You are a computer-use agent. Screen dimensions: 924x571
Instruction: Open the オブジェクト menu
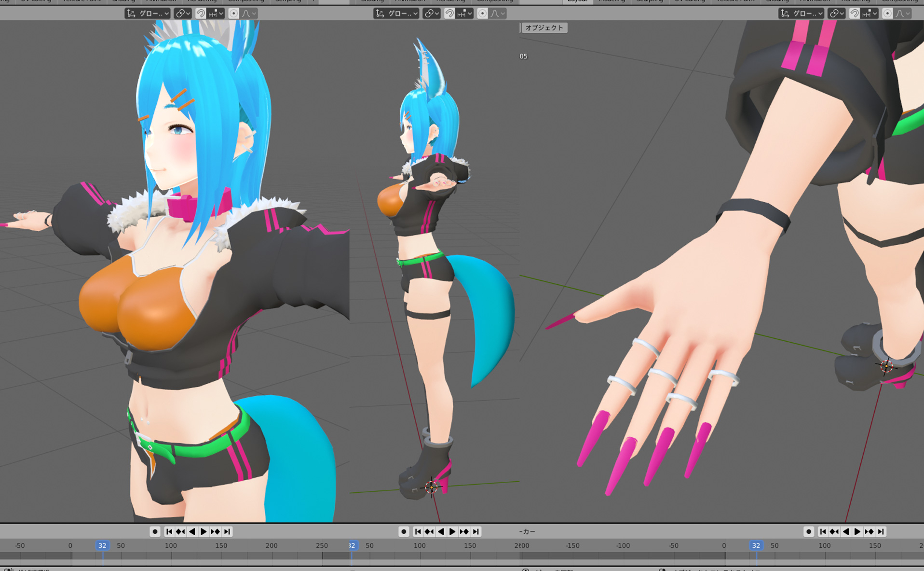[544, 28]
